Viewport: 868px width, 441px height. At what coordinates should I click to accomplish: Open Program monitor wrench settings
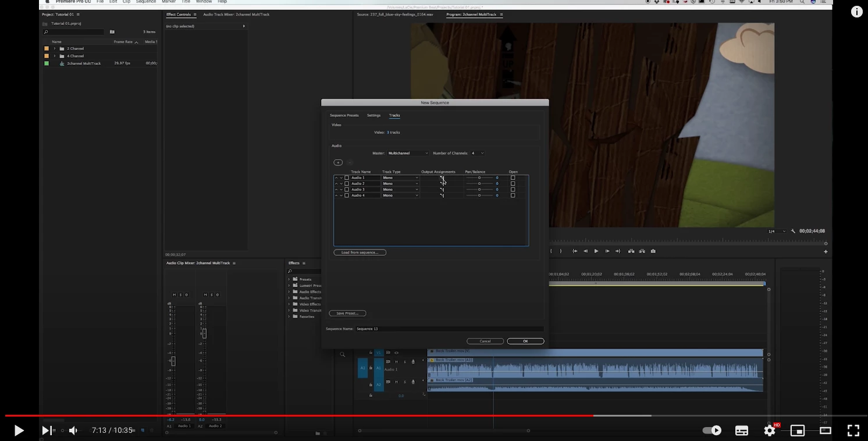pyautogui.click(x=793, y=231)
